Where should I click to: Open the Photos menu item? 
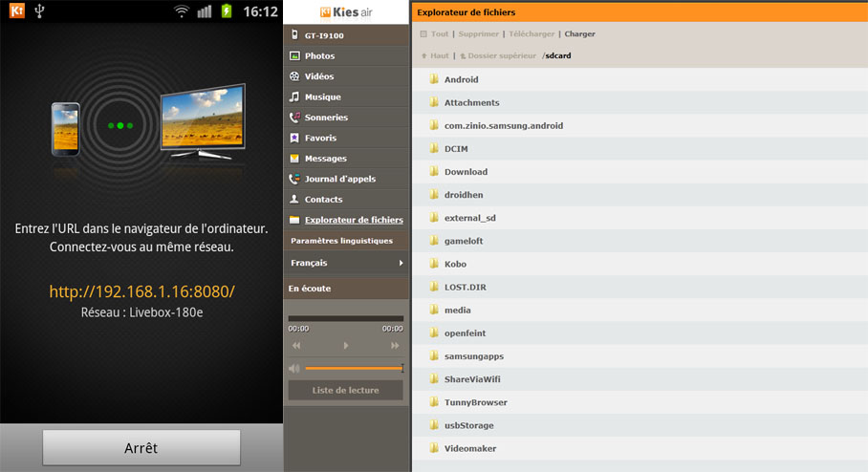click(347, 55)
